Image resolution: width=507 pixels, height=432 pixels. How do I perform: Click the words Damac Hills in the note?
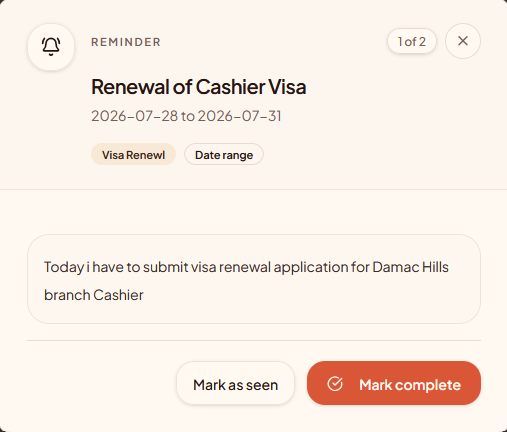pyautogui.click(x=410, y=267)
